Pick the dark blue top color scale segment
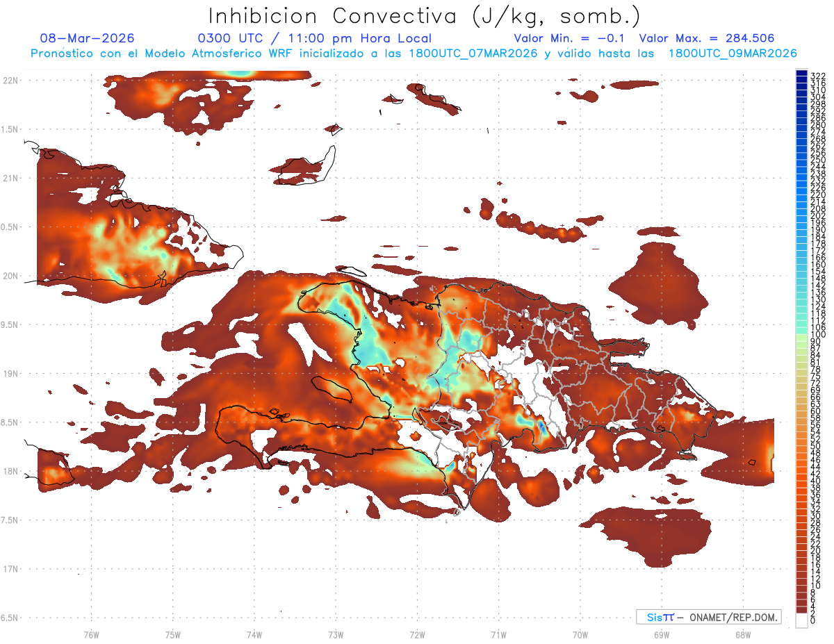This screenshot has width=834, height=644. (x=801, y=72)
